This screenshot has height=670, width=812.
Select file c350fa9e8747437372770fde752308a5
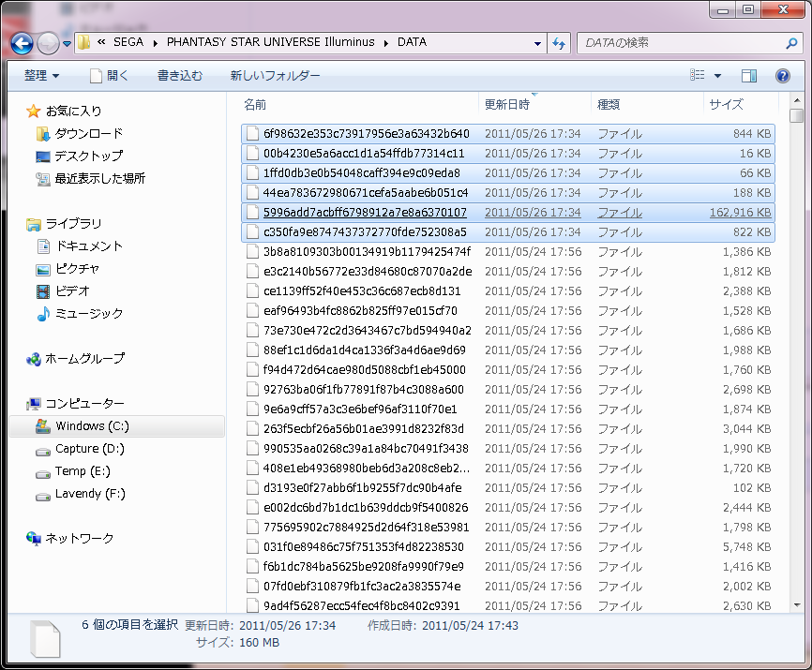tap(508, 232)
